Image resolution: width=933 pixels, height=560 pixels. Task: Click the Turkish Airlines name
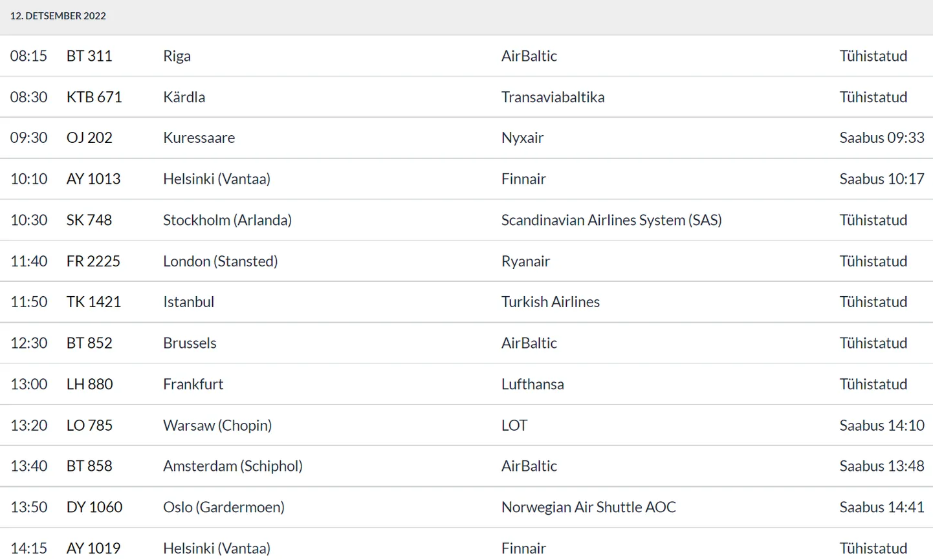551,302
